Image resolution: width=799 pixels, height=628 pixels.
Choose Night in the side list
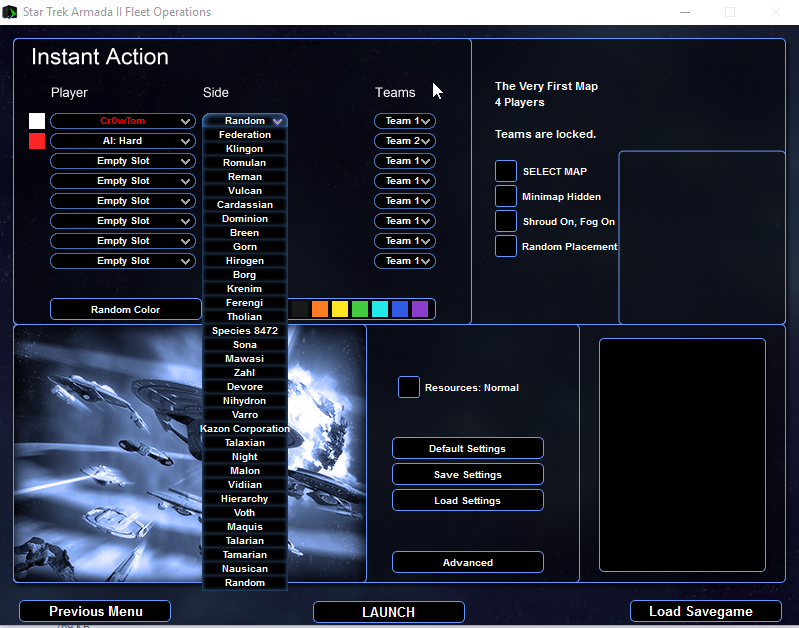[x=245, y=457]
